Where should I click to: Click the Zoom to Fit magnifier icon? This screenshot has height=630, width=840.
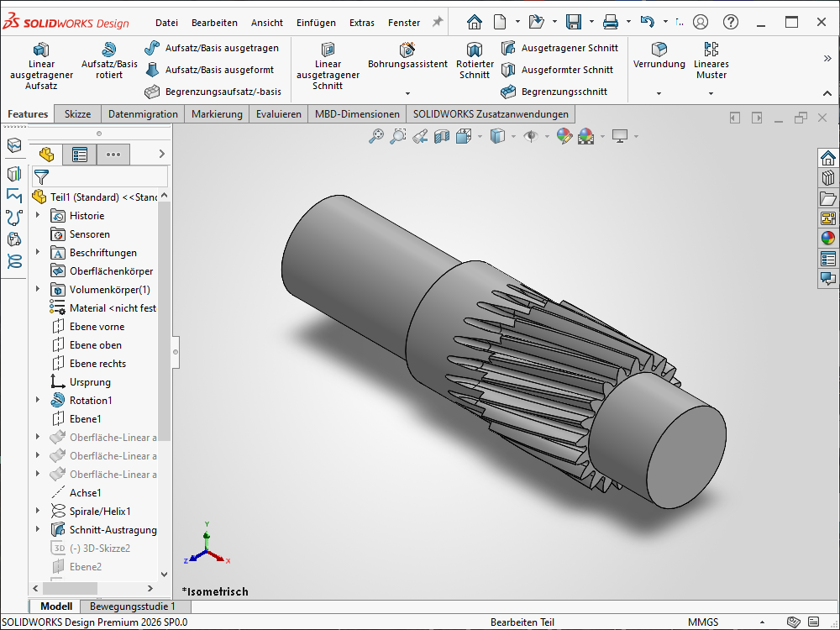click(376, 135)
